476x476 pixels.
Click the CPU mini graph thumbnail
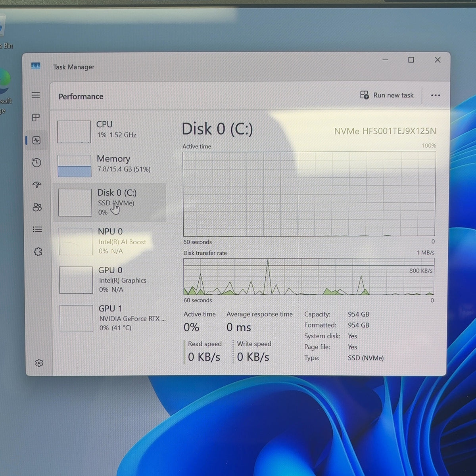74,132
